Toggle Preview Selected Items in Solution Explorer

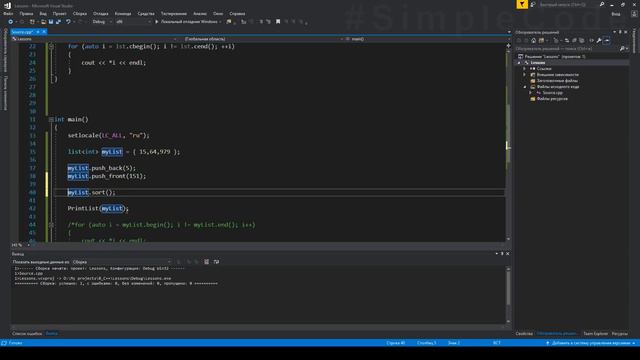click(607, 40)
